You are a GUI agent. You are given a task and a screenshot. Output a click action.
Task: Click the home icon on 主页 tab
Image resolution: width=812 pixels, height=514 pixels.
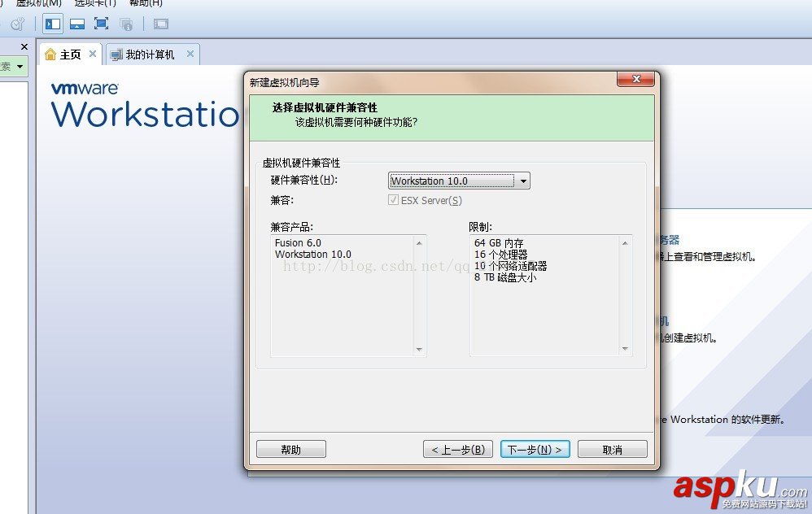(x=50, y=54)
